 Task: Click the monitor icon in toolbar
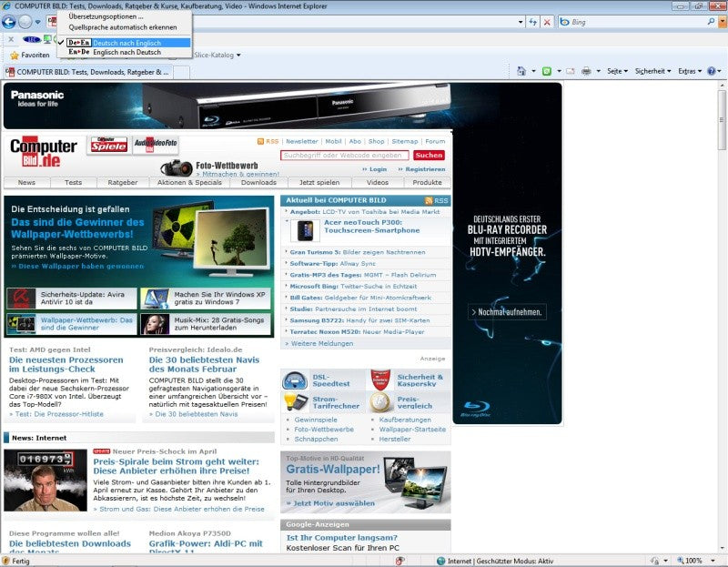coord(47,39)
